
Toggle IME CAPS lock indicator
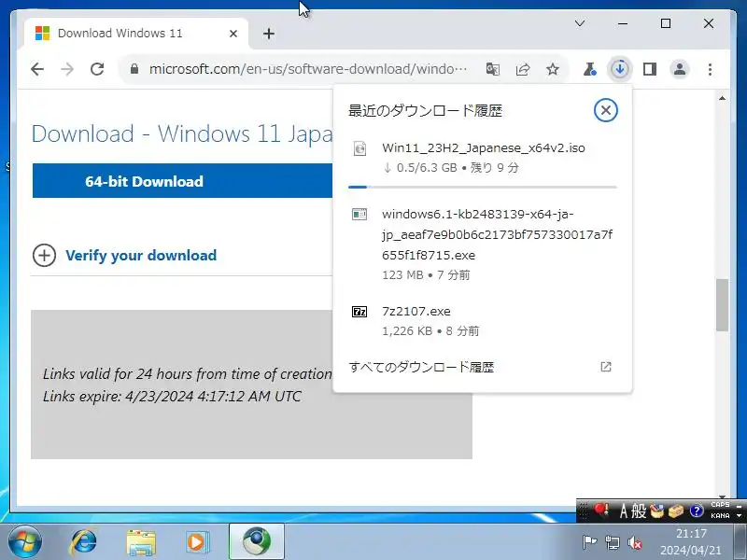(x=720, y=505)
